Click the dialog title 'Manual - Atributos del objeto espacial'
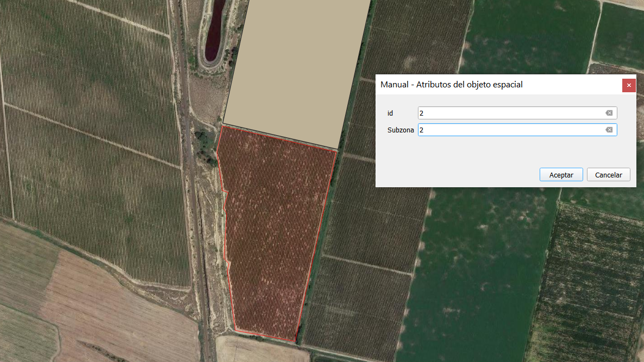This screenshot has height=362, width=644. [x=452, y=85]
